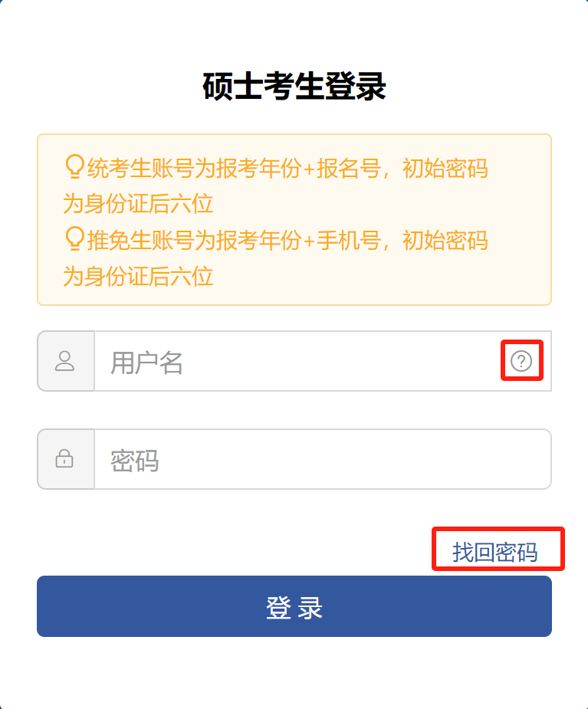588x709 pixels.
Task: Submit with the blue 登录 button
Action: coord(294,606)
